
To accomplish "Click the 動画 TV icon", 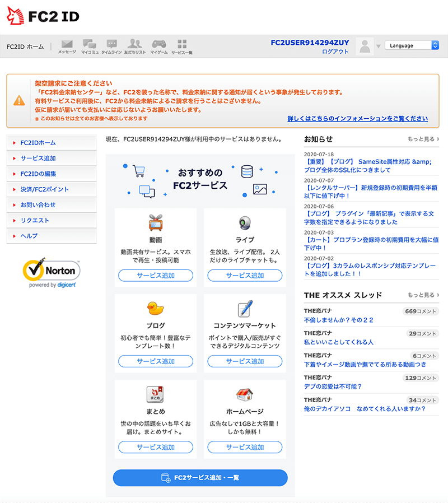I will pyautogui.click(x=156, y=223).
